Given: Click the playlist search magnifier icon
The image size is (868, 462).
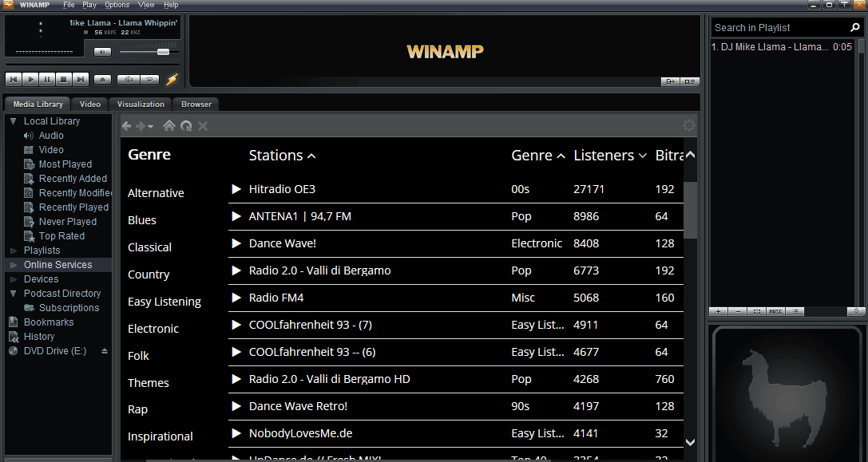Looking at the screenshot, I should (x=854, y=28).
